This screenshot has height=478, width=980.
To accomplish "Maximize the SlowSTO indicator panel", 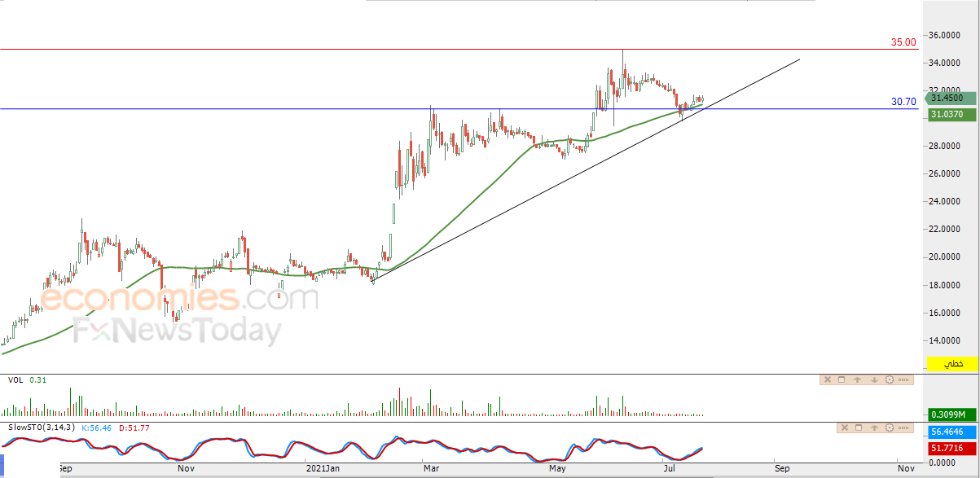I will pyautogui.click(x=859, y=428).
